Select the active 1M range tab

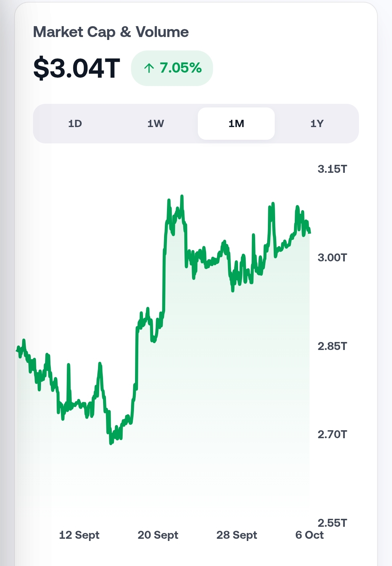[236, 123]
